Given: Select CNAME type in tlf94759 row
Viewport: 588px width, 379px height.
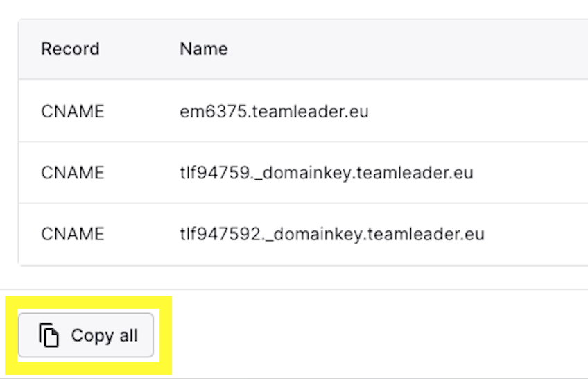Looking at the screenshot, I should (72, 173).
